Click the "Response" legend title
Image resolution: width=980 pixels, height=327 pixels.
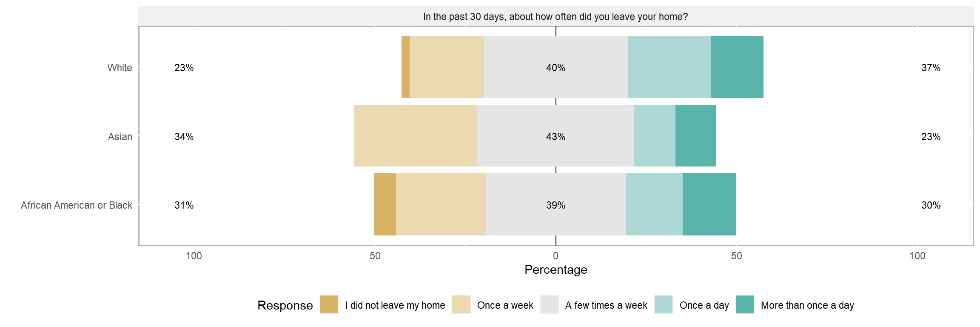coord(285,305)
